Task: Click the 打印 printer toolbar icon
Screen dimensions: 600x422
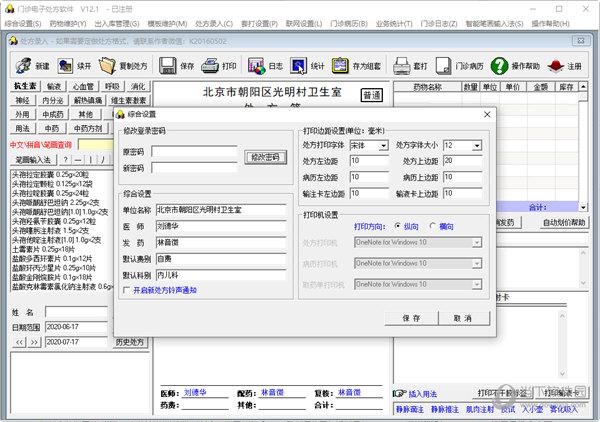Action: coord(210,66)
